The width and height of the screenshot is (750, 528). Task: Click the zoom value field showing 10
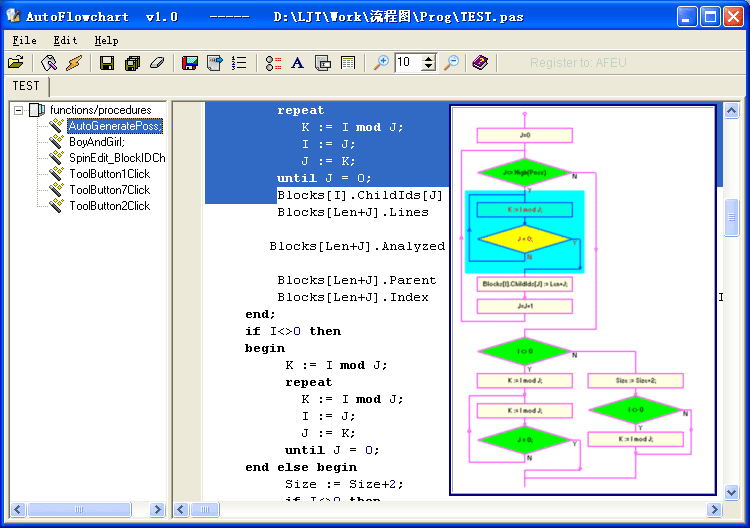[408, 63]
